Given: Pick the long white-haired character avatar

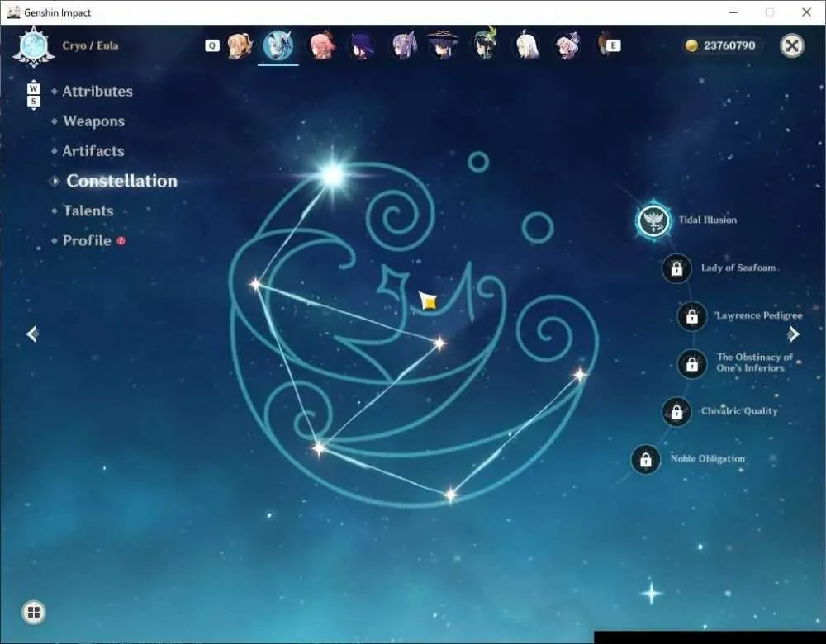Looking at the screenshot, I should pyautogui.click(x=526, y=45).
